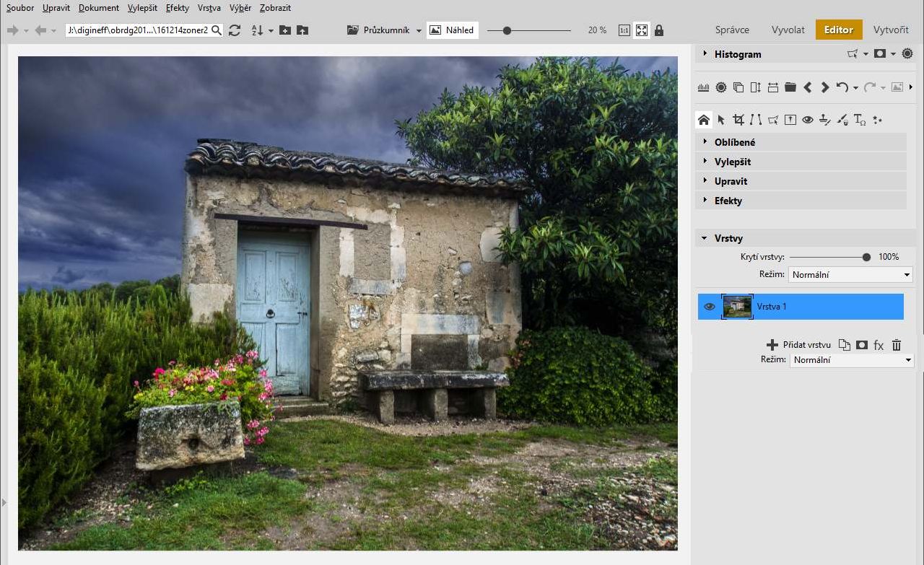Open Režim dropdown below Přidat vrstvu

tap(851, 360)
